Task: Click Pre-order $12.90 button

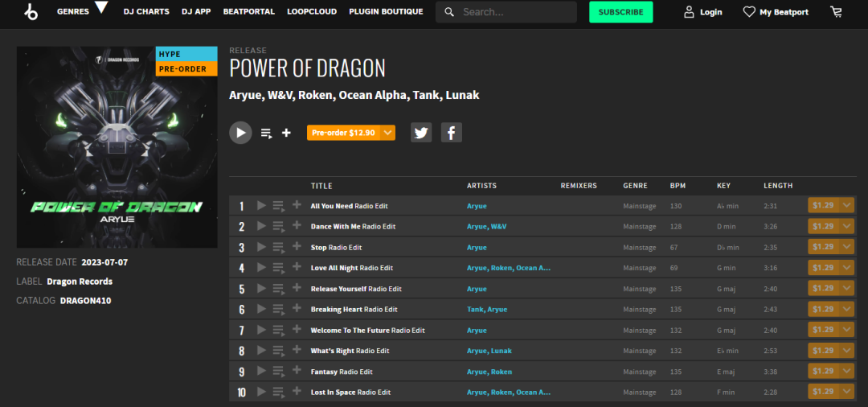Action: tap(343, 133)
